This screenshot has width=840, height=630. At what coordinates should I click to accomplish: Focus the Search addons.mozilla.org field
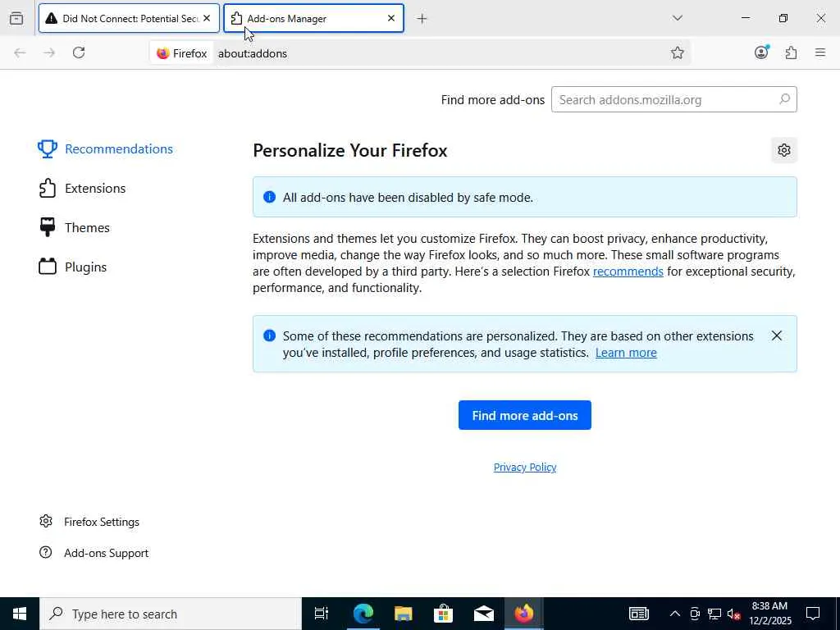point(674,99)
